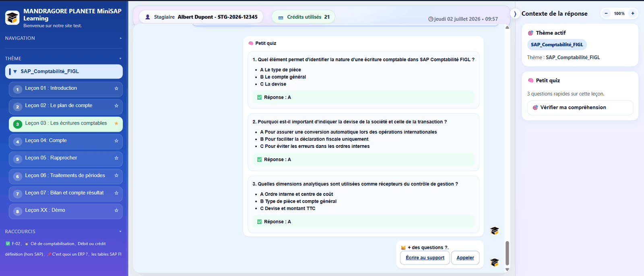Toggle the star on Leçon 07 Bilan et compte résultat

click(116, 193)
